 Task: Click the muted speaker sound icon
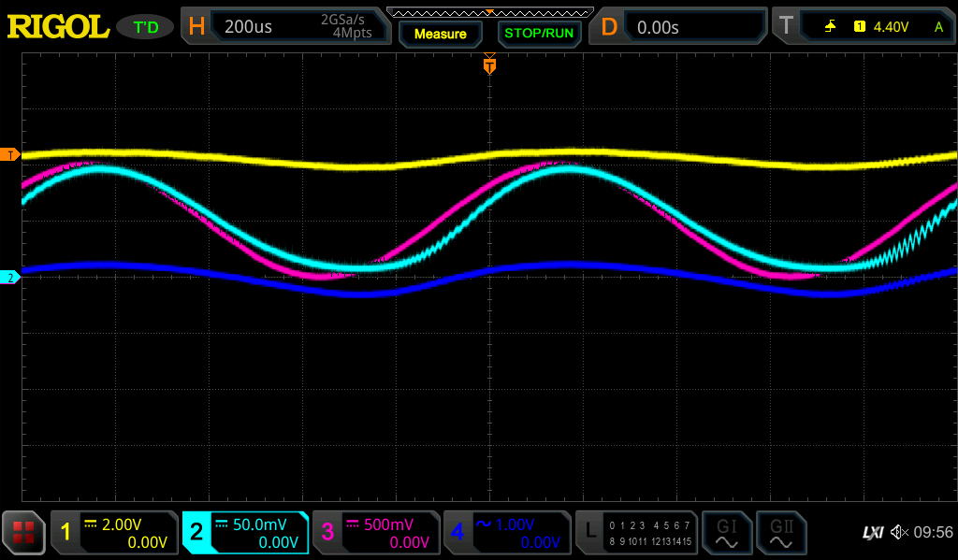coord(899,533)
